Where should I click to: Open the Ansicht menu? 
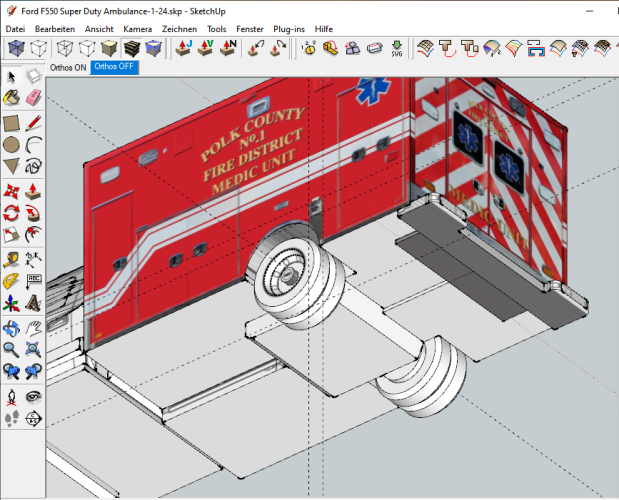(99, 29)
